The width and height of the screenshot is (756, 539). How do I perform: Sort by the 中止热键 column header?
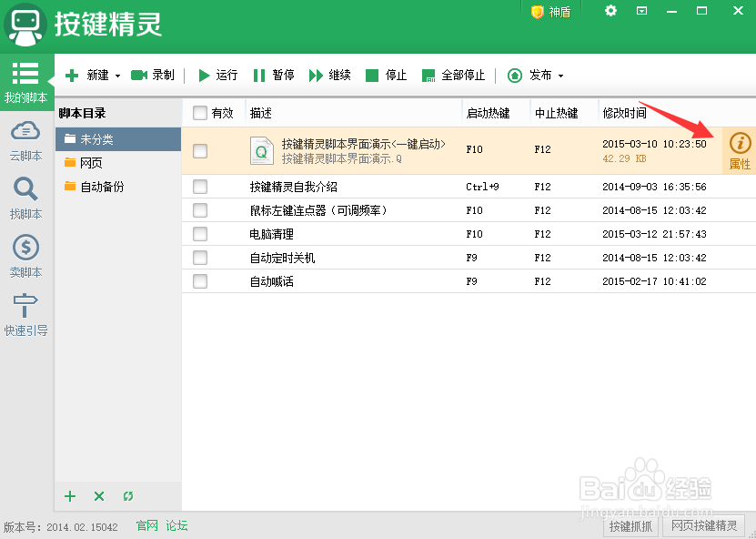point(564,113)
